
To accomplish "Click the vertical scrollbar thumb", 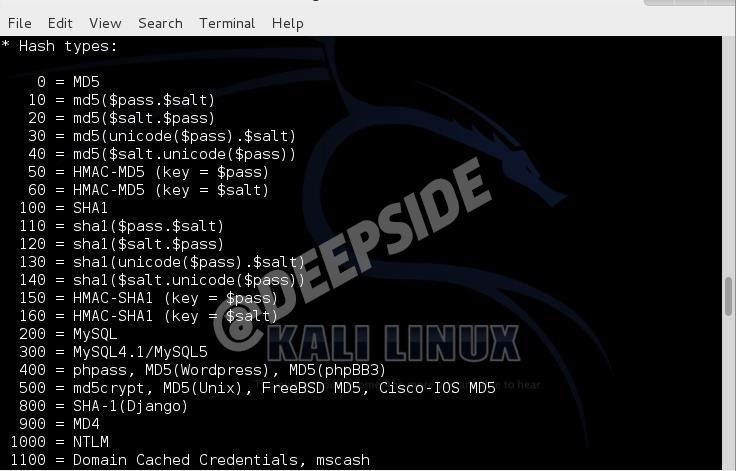I will click(x=728, y=297).
